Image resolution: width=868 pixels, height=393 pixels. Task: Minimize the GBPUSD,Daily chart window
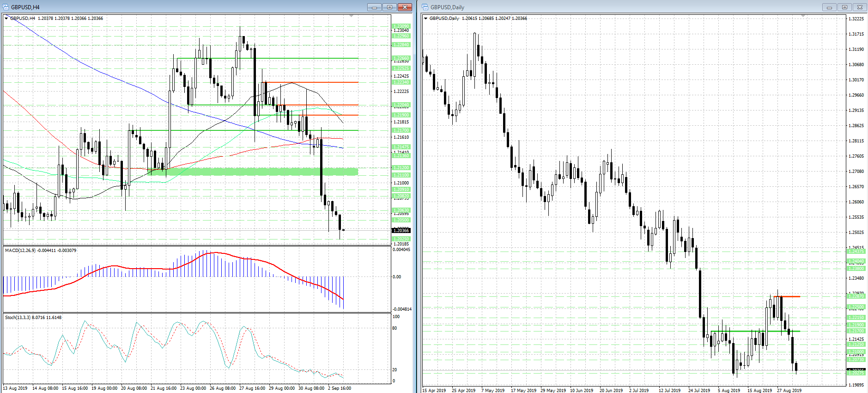click(x=829, y=7)
